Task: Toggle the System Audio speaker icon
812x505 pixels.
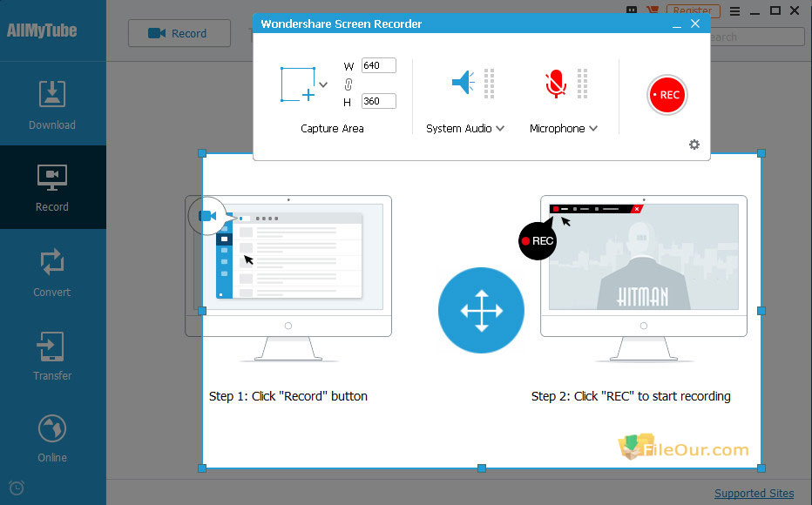Action: click(463, 83)
